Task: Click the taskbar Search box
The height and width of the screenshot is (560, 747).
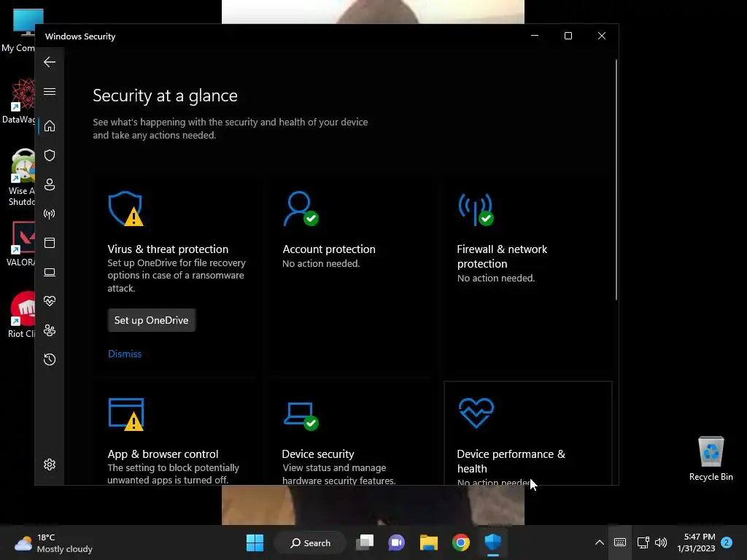Action: [x=311, y=542]
